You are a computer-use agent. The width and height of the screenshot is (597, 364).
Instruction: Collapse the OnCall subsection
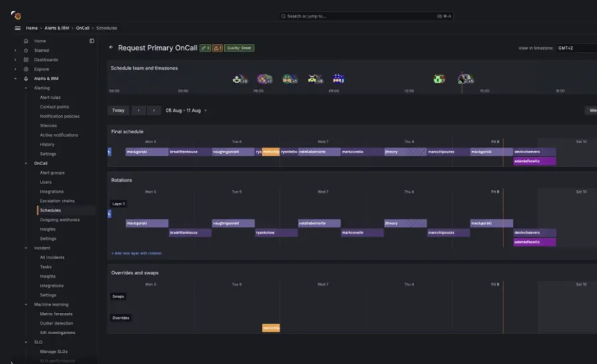(26, 163)
